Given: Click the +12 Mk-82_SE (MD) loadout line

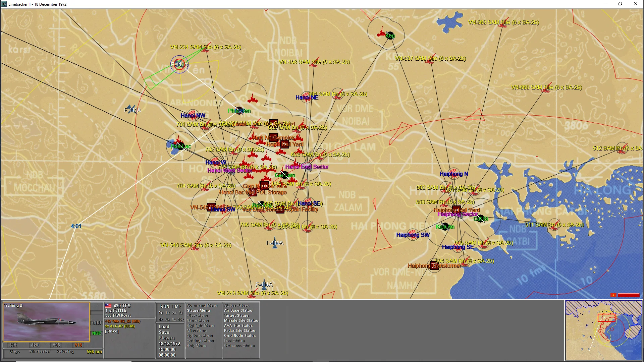Looking at the screenshot, I should click(x=123, y=321).
